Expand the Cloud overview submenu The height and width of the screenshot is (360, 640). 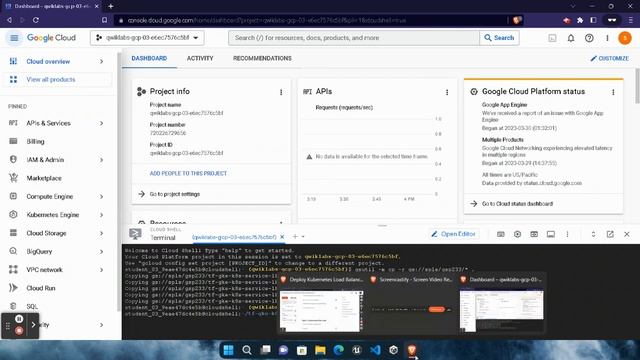click(x=101, y=62)
